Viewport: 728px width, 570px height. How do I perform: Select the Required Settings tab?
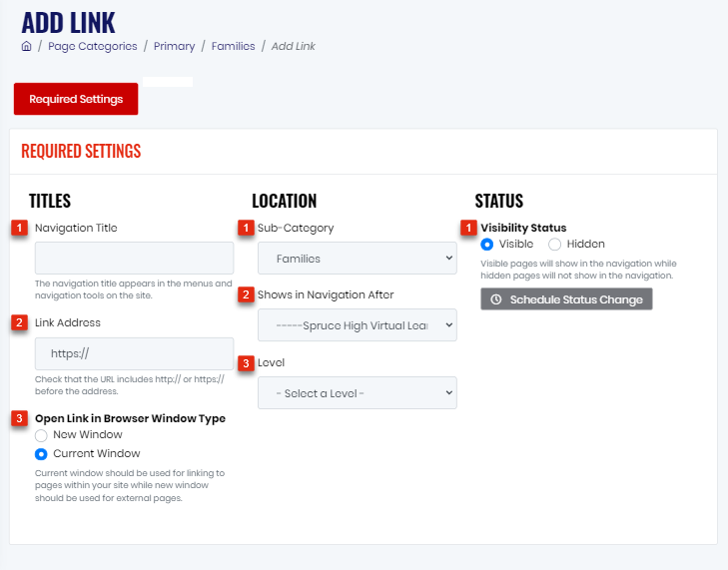76,99
